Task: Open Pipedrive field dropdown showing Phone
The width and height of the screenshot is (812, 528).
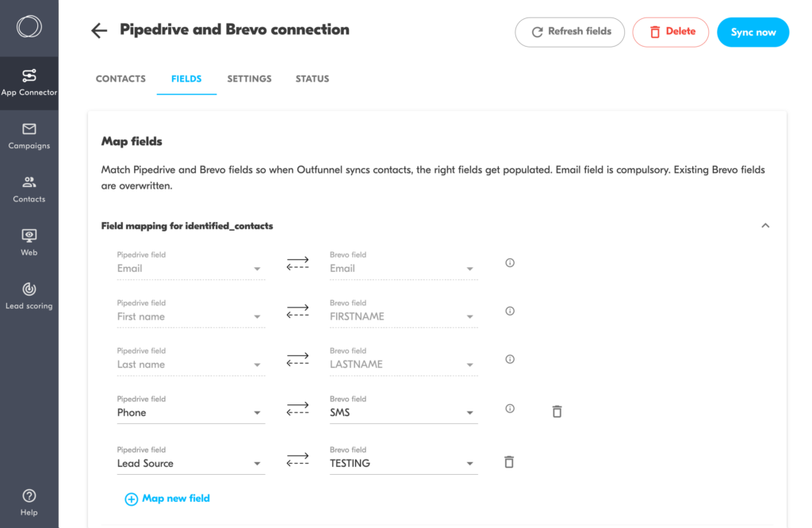Action: 190,413
